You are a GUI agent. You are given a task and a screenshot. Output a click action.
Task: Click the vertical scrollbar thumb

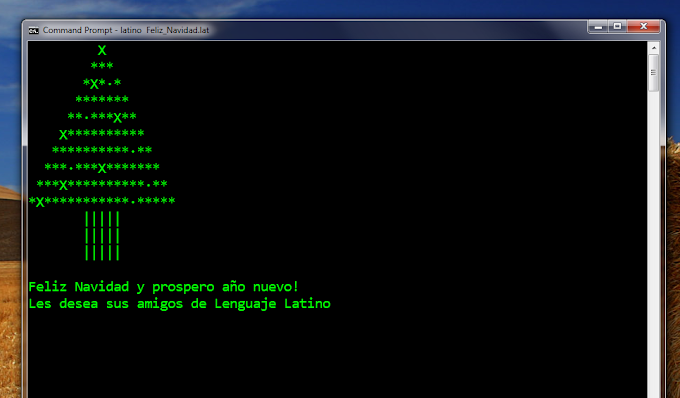coord(654,72)
